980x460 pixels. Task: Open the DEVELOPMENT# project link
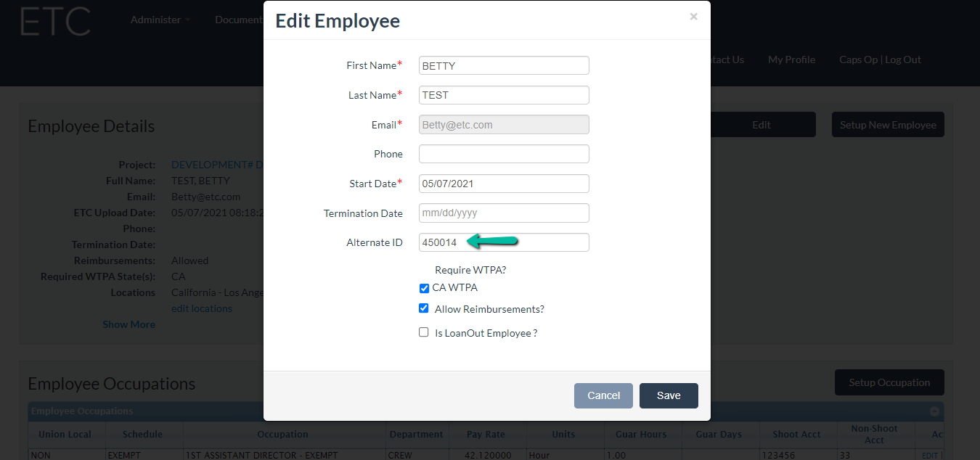[217, 165]
